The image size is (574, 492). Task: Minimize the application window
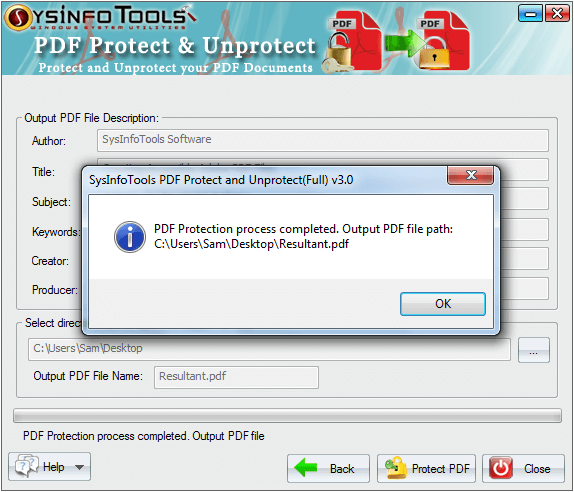coord(530,14)
